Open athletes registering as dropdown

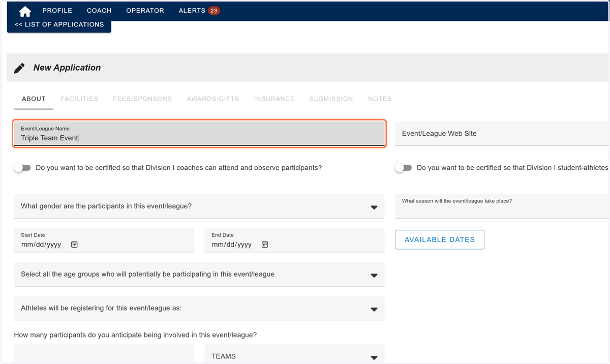[x=199, y=308]
